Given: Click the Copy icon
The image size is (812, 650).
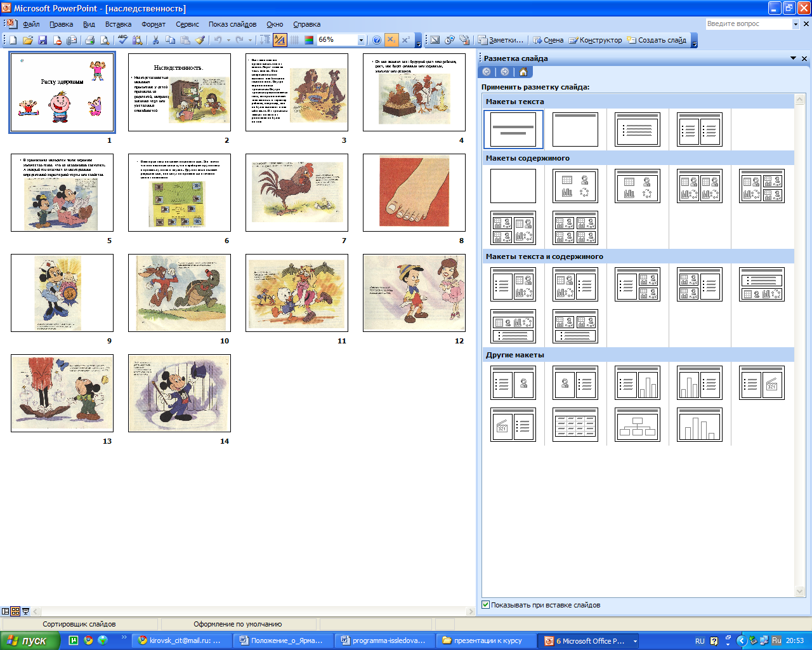Looking at the screenshot, I should pos(170,40).
